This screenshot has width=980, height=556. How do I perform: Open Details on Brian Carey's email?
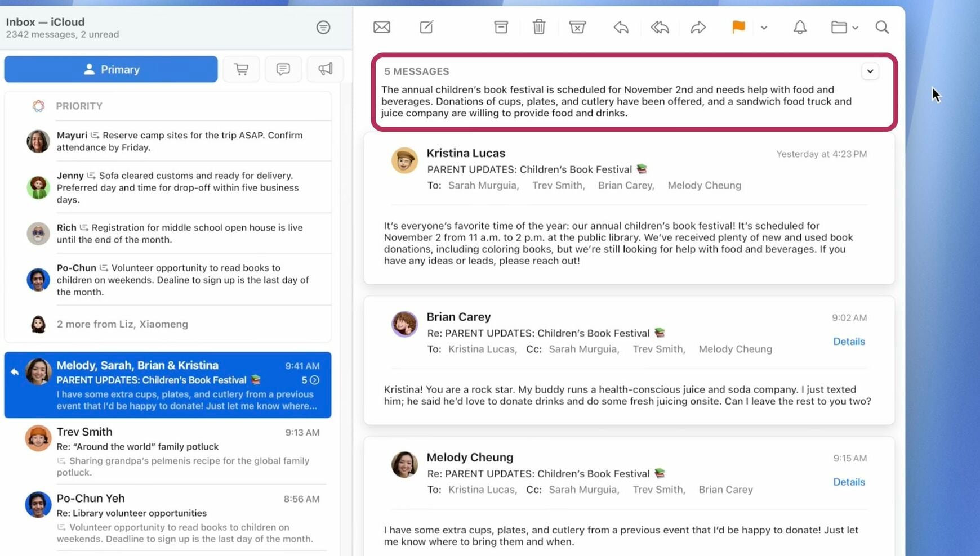click(848, 342)
